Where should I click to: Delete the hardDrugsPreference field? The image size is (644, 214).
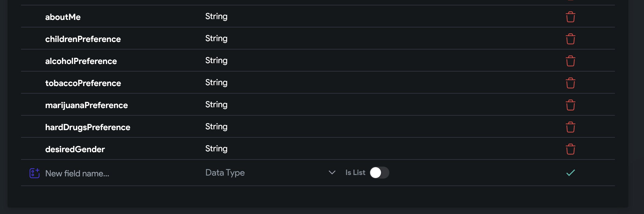pyautogui.click(x=570, y=127)
